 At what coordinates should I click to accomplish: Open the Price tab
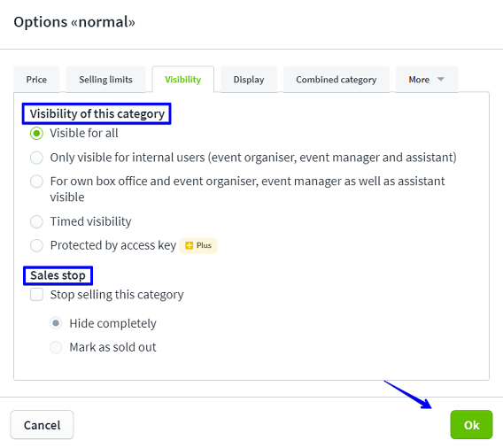pos(36,80)
